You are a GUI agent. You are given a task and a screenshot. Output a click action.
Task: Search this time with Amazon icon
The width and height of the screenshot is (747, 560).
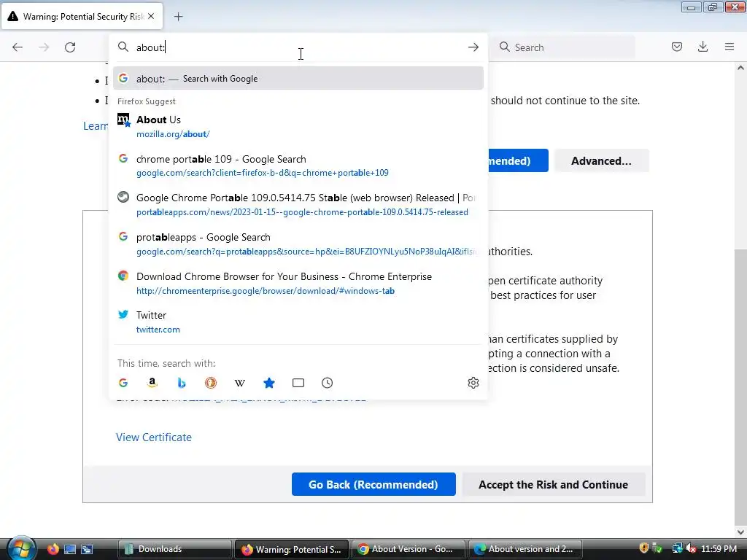152,383
